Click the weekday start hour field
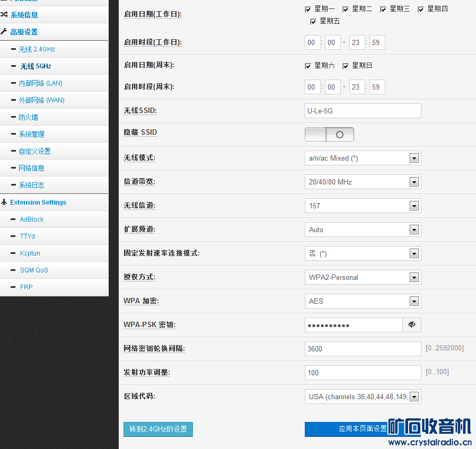The image size is (476, 449). (313, 42)
